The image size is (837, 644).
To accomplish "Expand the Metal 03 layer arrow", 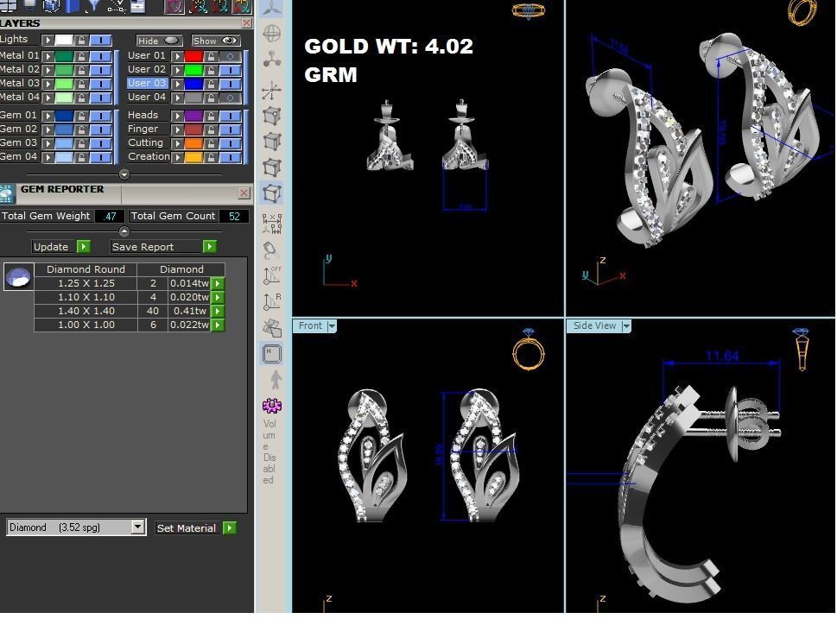I will point(48,84).
